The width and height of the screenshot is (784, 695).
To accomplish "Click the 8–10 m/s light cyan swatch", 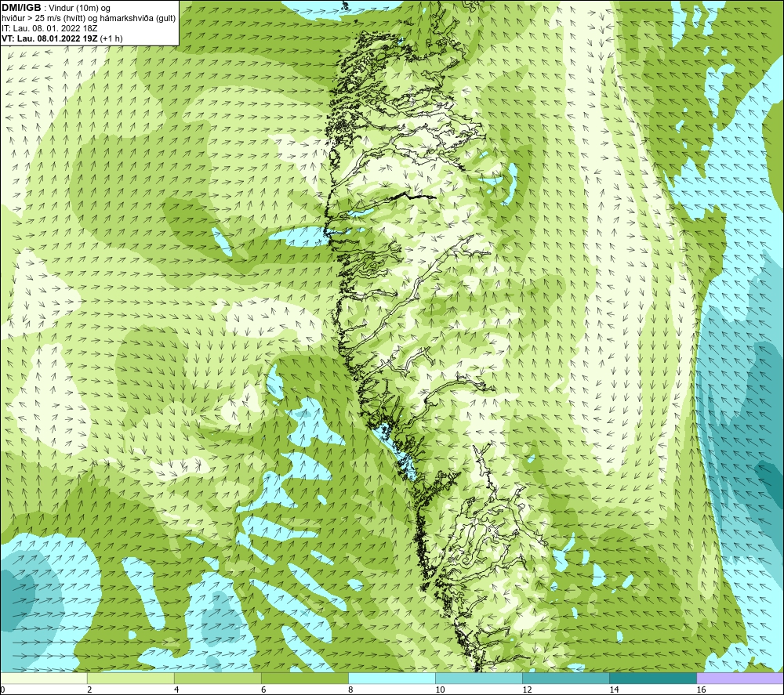I will click(391, 678).
